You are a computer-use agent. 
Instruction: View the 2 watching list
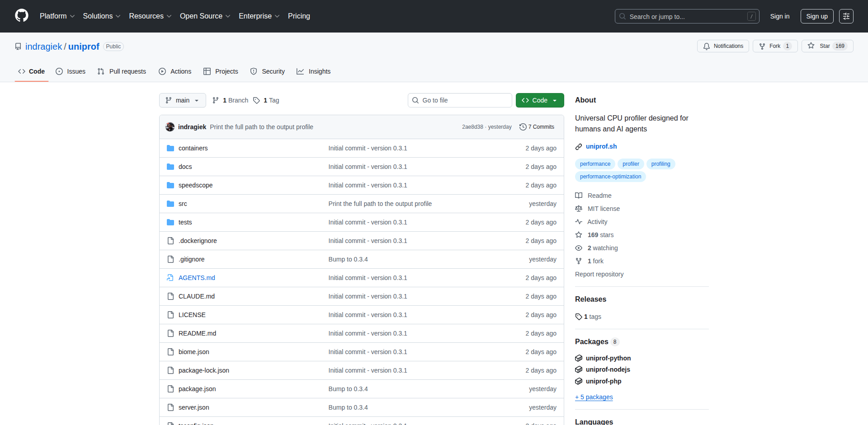(x=597, y=248)
